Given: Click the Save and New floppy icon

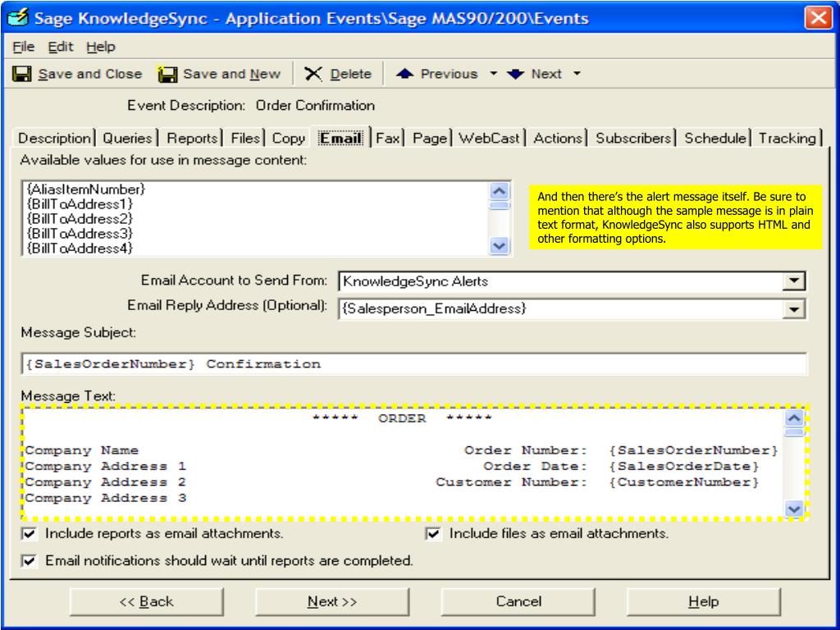Looking at the screenshot, I should click(167, 74).
